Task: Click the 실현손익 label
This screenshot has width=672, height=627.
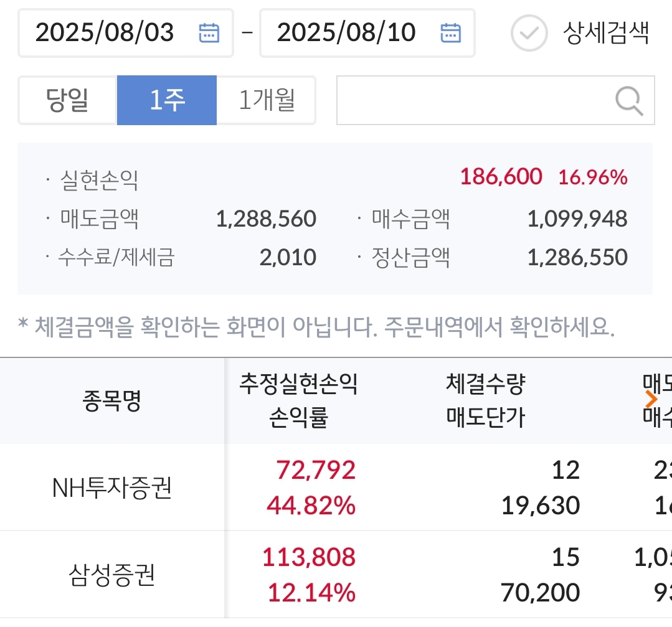Action: point(99,180)
